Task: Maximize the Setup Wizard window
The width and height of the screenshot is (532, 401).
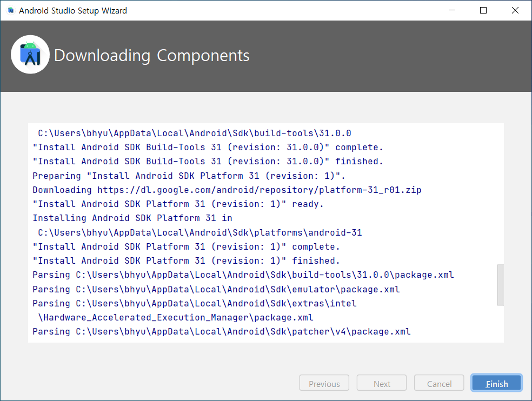Action: pyautogui.click(x=483, y=10)
